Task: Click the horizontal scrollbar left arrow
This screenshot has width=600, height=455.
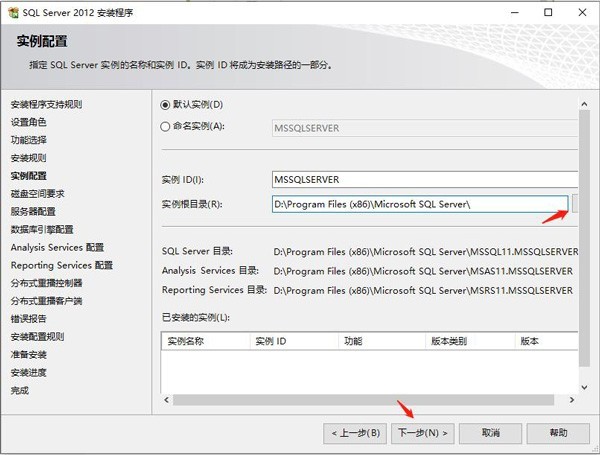Action: pyautogui.click(x=166, y=400)
